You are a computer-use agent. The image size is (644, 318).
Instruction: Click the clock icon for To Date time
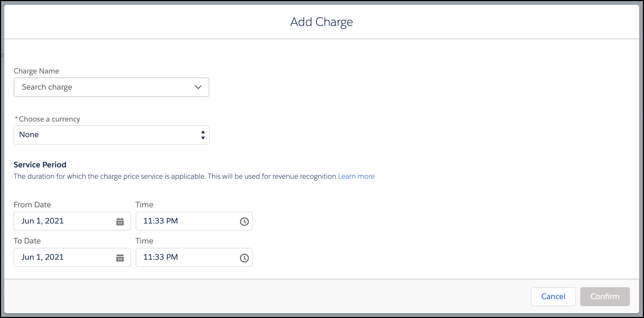point(244,258)
